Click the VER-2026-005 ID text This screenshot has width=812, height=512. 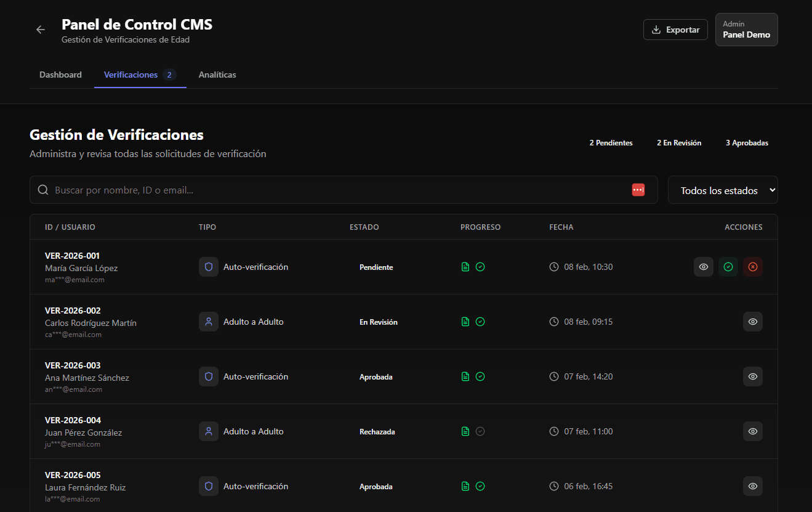(x=73, y=475)
